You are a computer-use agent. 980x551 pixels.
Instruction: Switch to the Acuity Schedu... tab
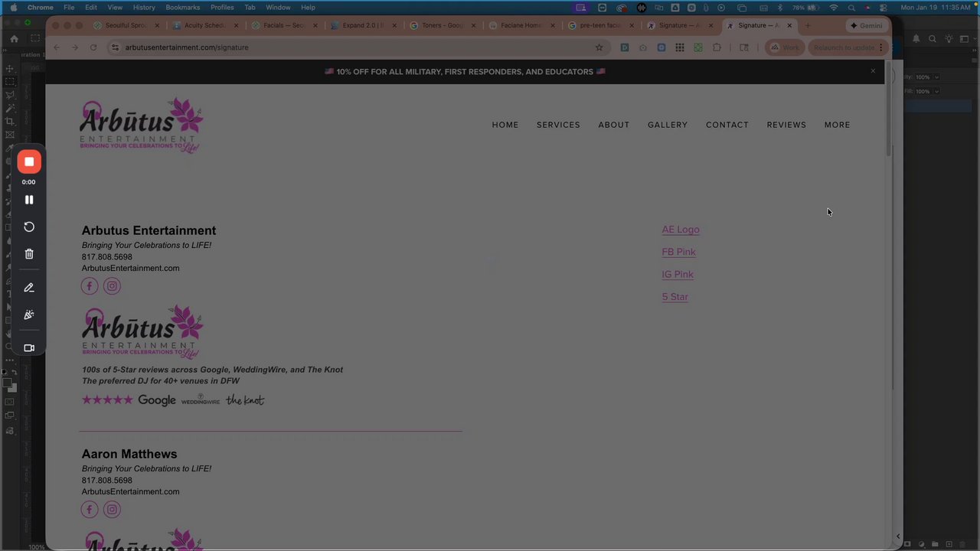point(205,25)
